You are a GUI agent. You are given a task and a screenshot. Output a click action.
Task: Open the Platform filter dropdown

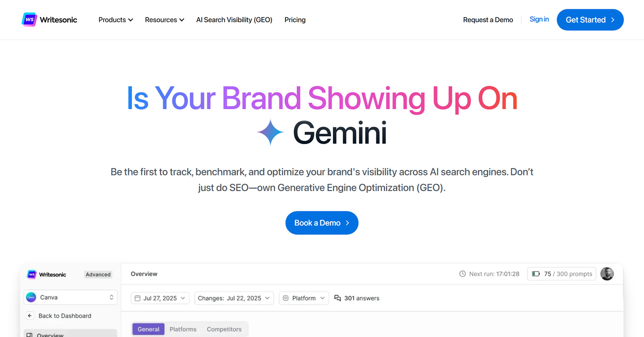(304, 298)
